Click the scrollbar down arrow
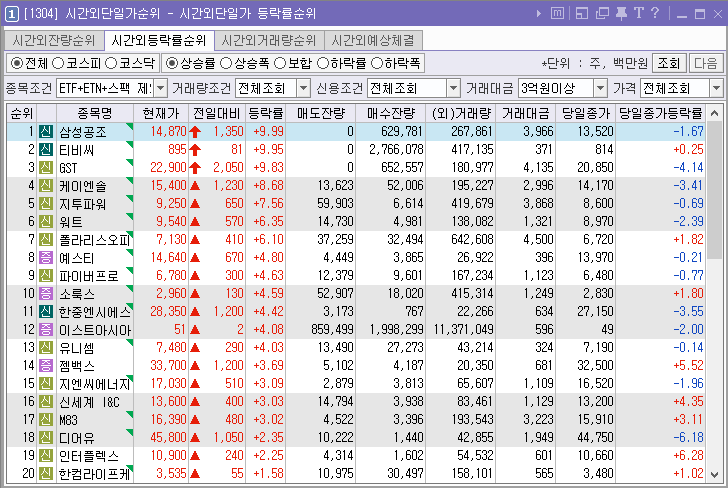 715,475
